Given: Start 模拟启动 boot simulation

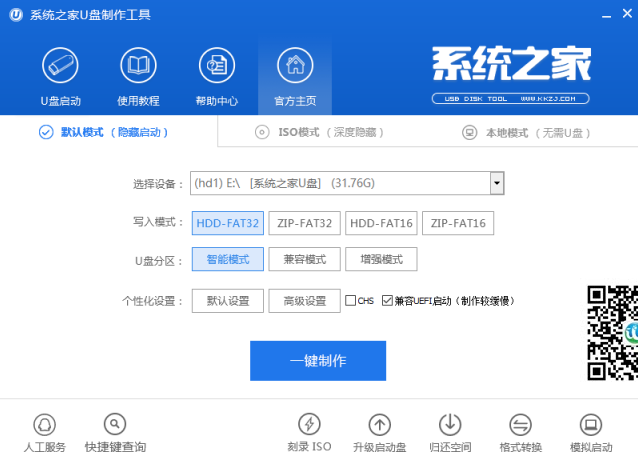Looking at the screenshot, I should 590,424.
